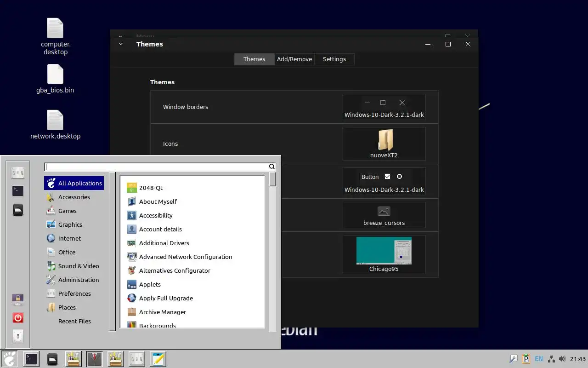Select the All Applications category
The width and height of the screenshot is (588, 368).
point(74,183)
